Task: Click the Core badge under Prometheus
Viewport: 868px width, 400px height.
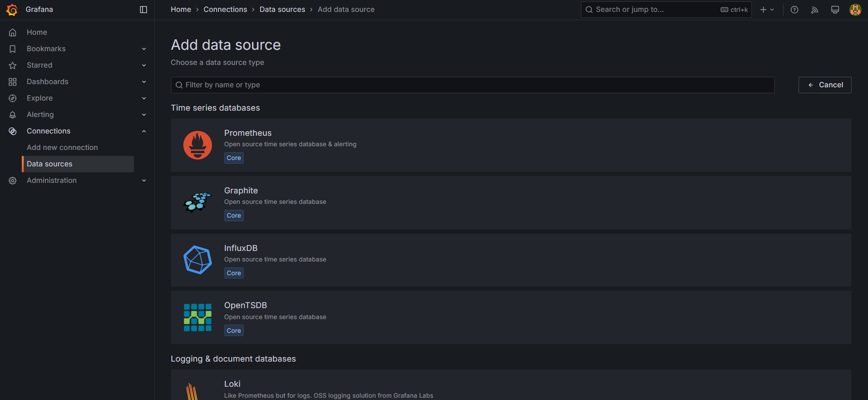Action: [234, 158]
